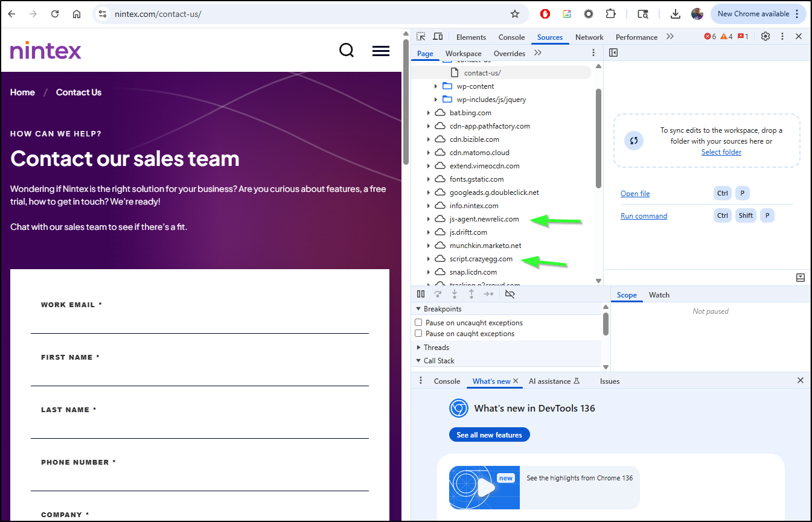
Task: Go to Home breadcrumb link
Action: (22, 92)
